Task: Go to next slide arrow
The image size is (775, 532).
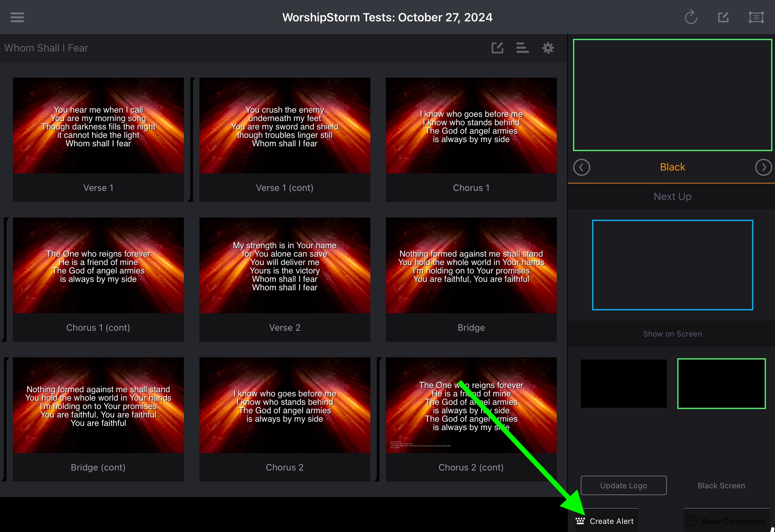Action: click(763, 167)
